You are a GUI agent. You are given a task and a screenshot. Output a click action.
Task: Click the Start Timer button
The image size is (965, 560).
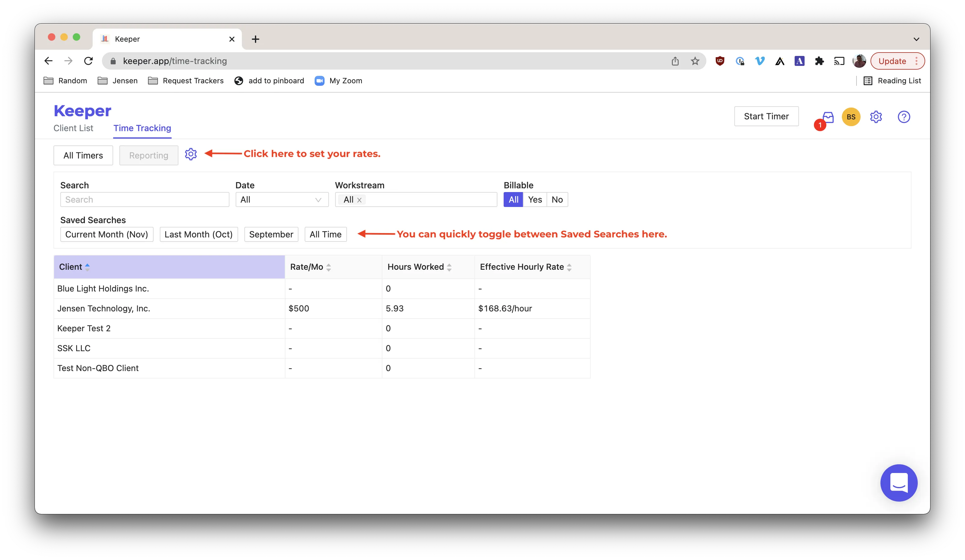[766, 116]
